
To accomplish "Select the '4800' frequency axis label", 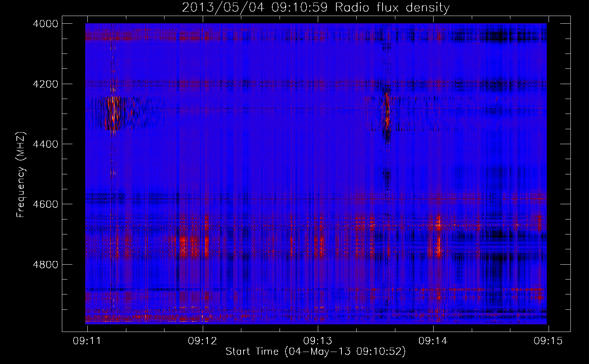I will [x=46, y=264].
